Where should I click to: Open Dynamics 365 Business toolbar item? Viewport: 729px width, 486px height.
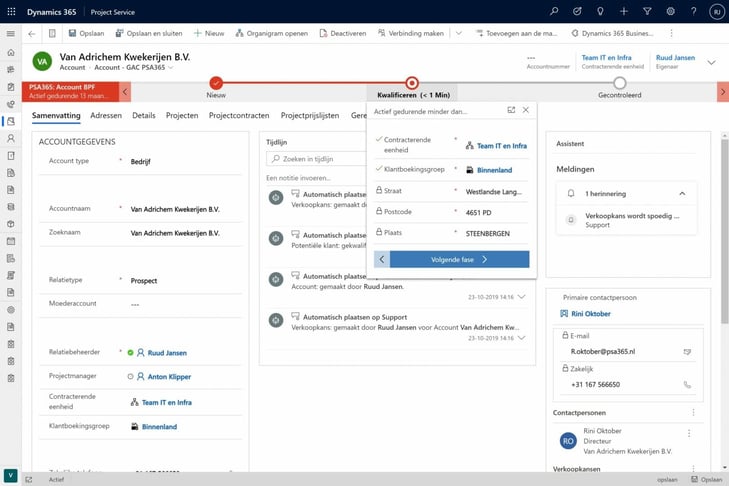(612, 33)
